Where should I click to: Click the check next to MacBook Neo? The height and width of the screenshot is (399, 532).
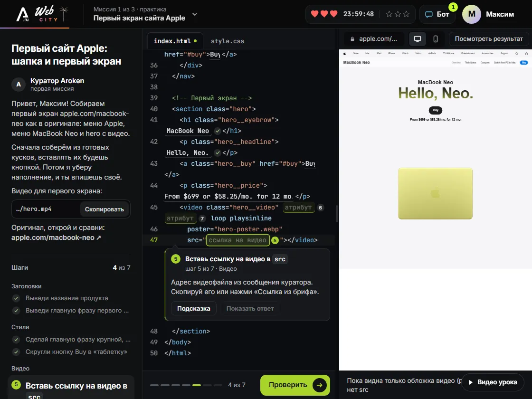point(218,131)
